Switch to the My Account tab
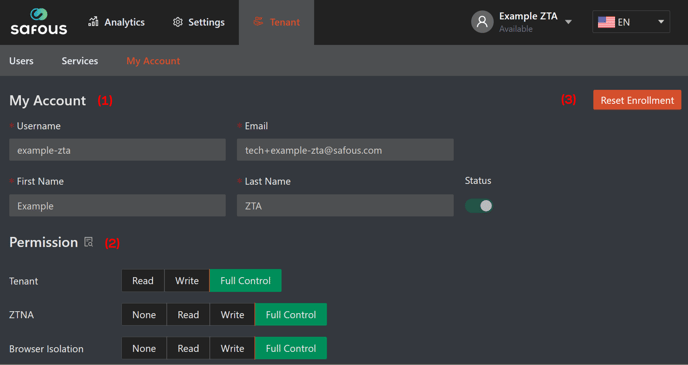This screenshot has width=688, height=365. coord(153,61)
